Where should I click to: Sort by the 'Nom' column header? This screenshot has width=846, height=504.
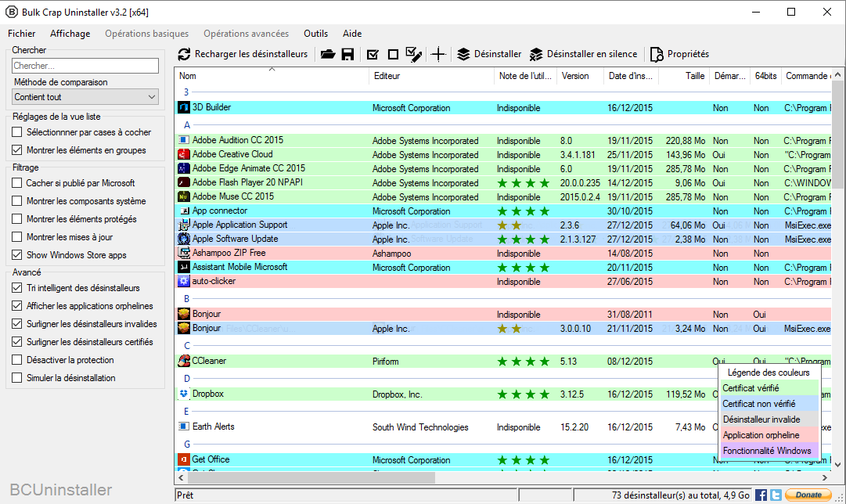pyautogui.click(x=272, y=76)
